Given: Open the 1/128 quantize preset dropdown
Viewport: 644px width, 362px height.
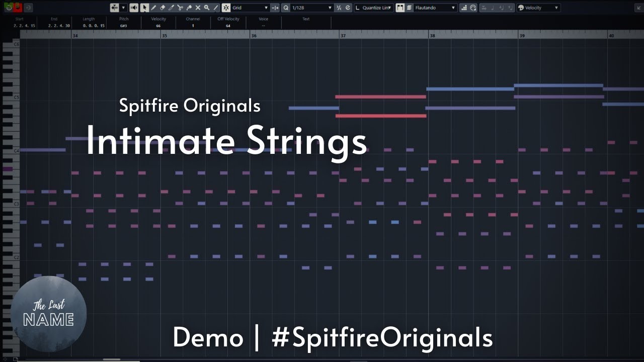Looking at the screenshot, I should [x=312, y=8].
